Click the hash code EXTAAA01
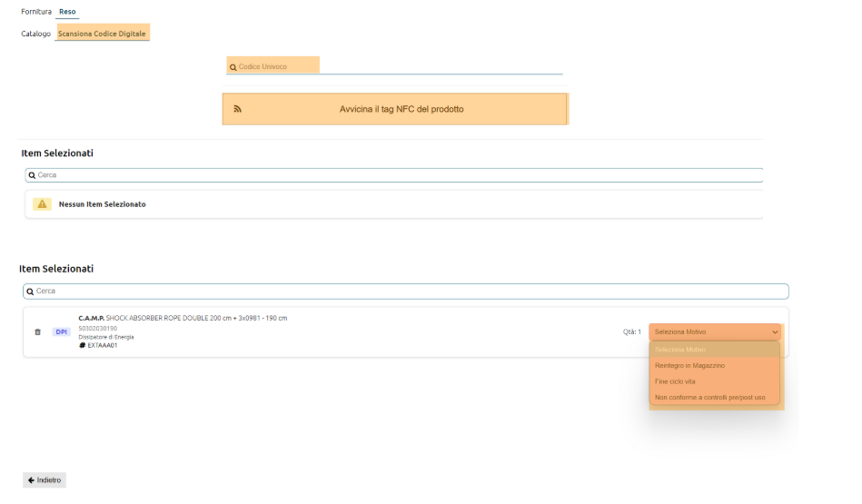This screenshot has width=862, height=504. pos(98,345)
